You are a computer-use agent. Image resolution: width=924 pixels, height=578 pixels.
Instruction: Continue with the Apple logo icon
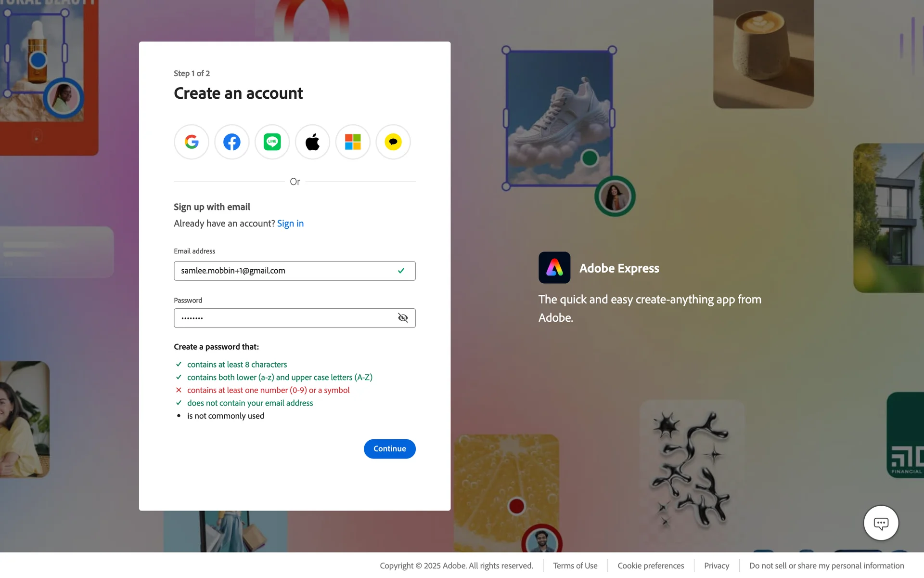pos(313,142)
